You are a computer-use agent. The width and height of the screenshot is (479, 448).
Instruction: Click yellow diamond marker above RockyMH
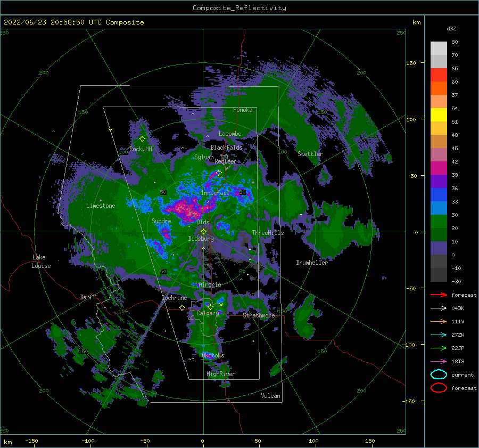pyautogui.click(x=142, y=139)
